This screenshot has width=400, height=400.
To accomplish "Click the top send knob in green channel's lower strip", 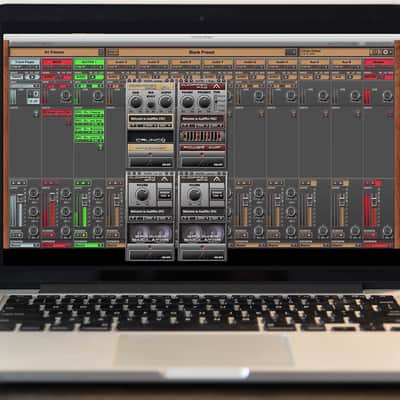I will 97,193.
